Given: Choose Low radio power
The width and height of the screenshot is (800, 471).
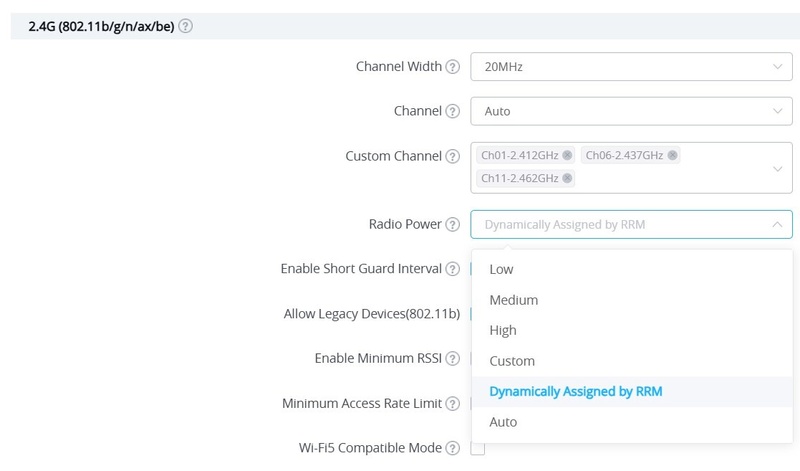Looking at the screenshot, I should click(x=632, y=269).
